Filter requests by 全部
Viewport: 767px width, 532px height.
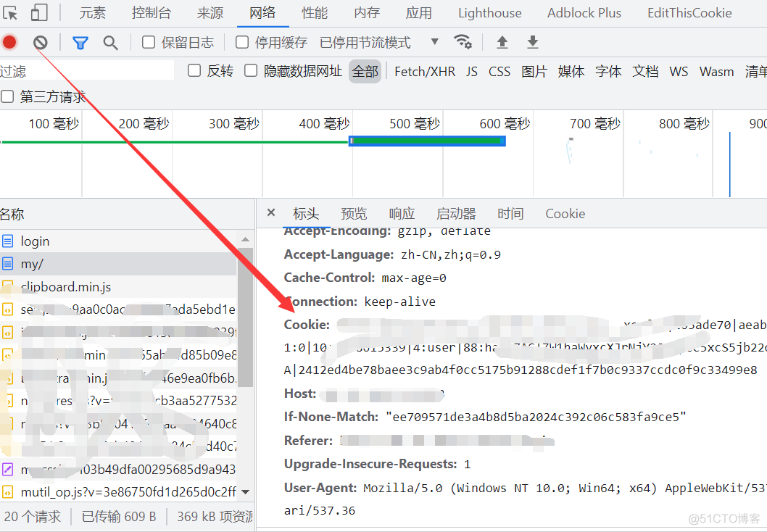point(365,71)
